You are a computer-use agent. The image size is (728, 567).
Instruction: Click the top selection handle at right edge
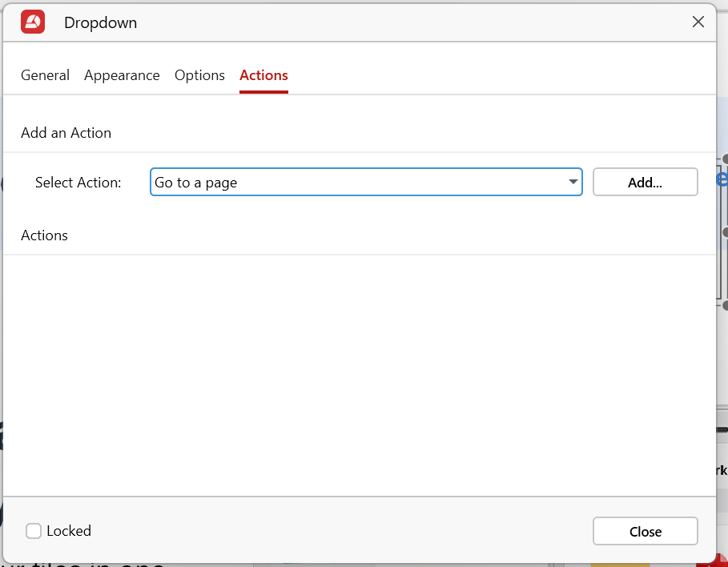(x=725, y=159)
